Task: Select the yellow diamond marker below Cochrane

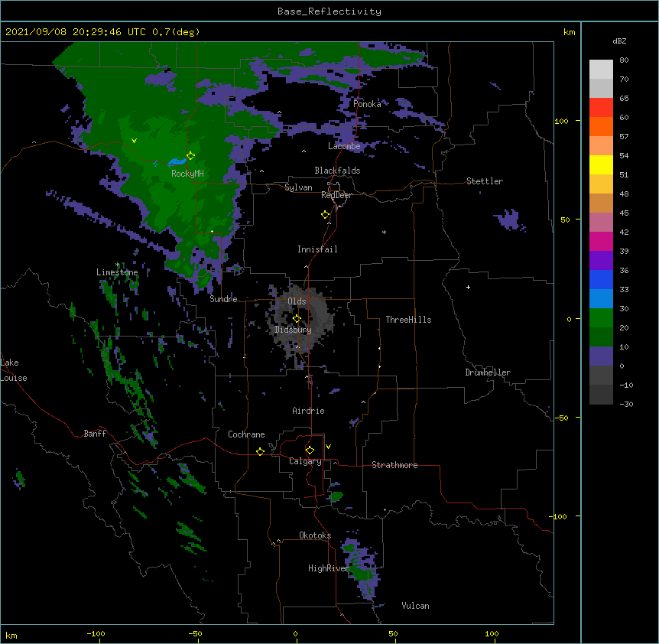Action: 260,451
